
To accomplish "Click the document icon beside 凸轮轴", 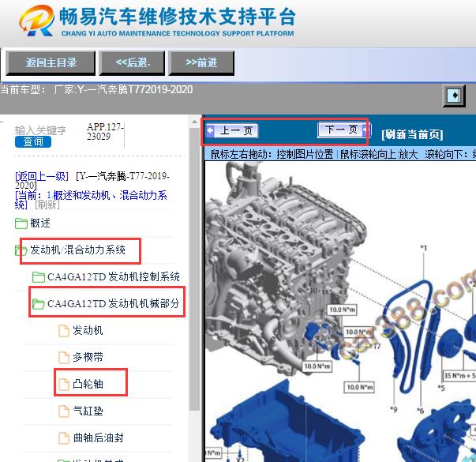I will point(64,385).
